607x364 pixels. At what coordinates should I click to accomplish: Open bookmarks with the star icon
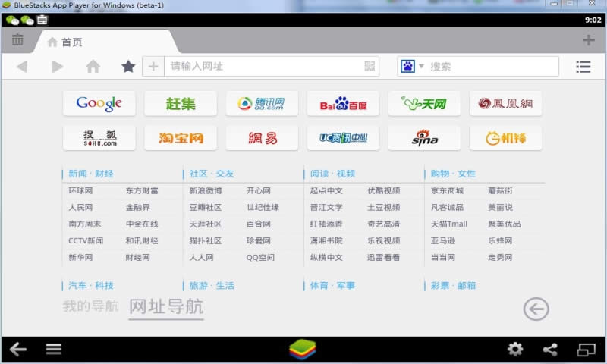click(x=128, y=67)
